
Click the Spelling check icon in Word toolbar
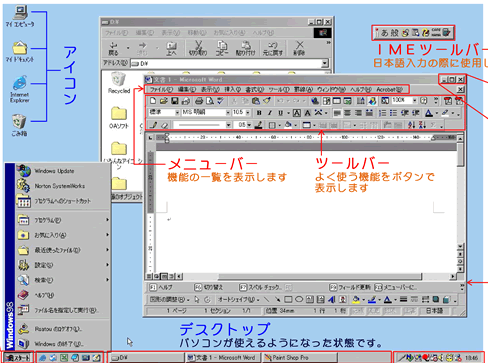220,101
